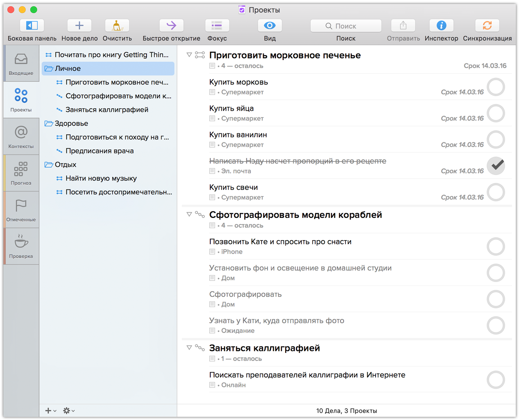Select the Личное folder in sidebar

(108, 69)
